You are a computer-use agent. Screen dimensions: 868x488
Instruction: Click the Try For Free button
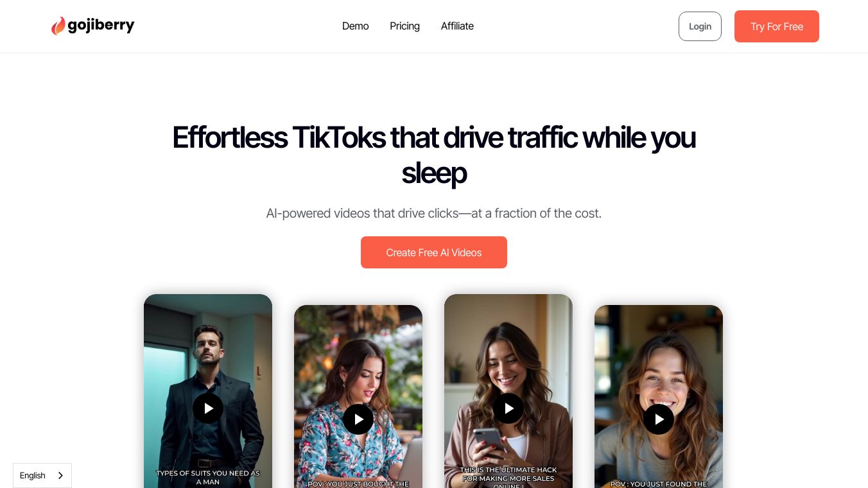tap(777, 26)
